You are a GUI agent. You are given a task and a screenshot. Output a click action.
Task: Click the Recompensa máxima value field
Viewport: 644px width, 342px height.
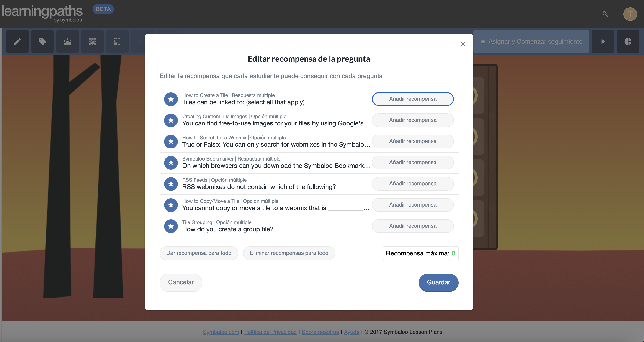point(420,253)
